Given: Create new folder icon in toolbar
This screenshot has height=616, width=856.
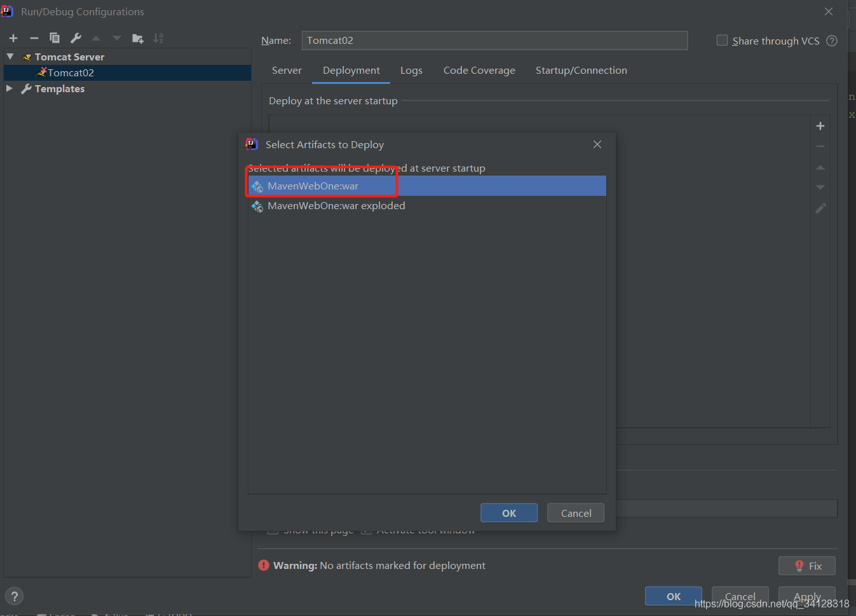Looking at the screenshot, I should (x=137, y=38).
